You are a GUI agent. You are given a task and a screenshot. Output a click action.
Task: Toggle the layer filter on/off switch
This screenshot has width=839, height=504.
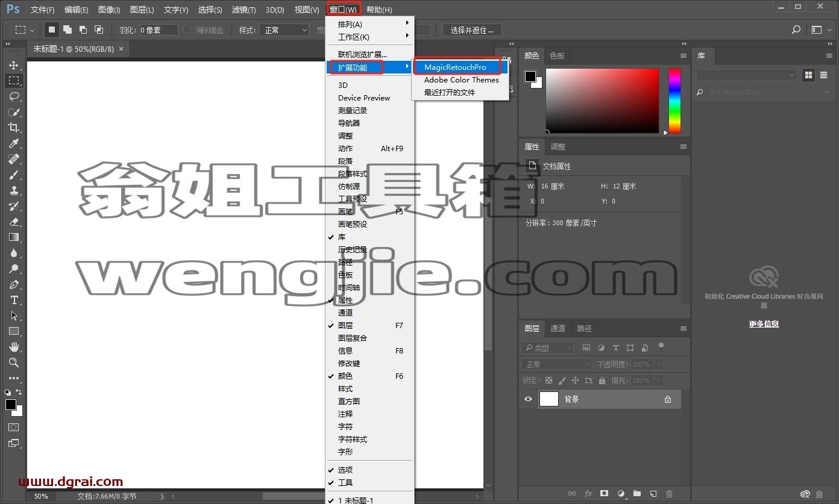pyautogui.click(x=661, y=347)
